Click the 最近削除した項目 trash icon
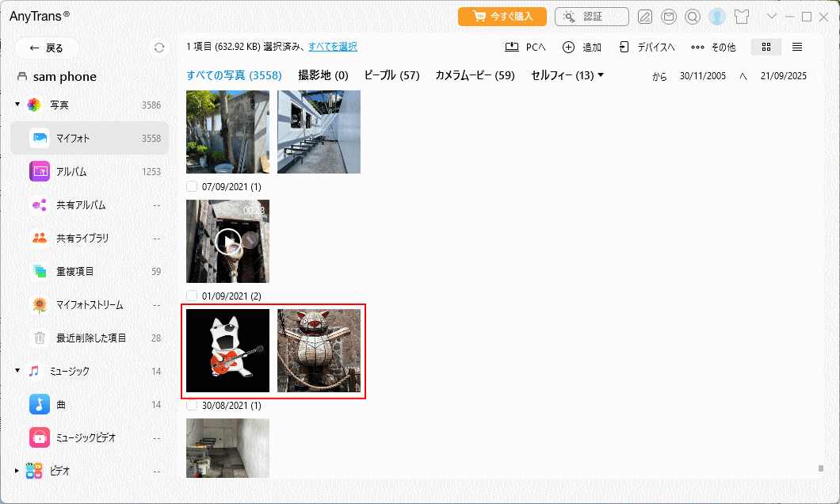This screenshot has width=840, height=504. (40, 338)
